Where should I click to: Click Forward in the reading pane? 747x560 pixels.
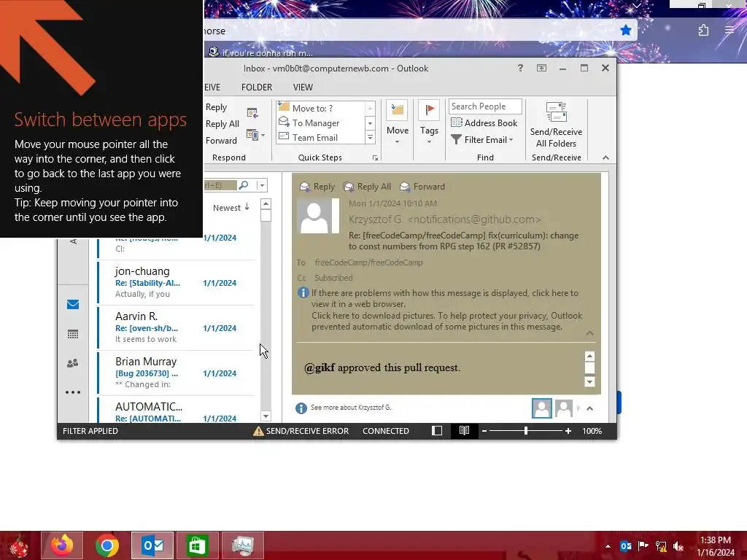coord(422,187)
